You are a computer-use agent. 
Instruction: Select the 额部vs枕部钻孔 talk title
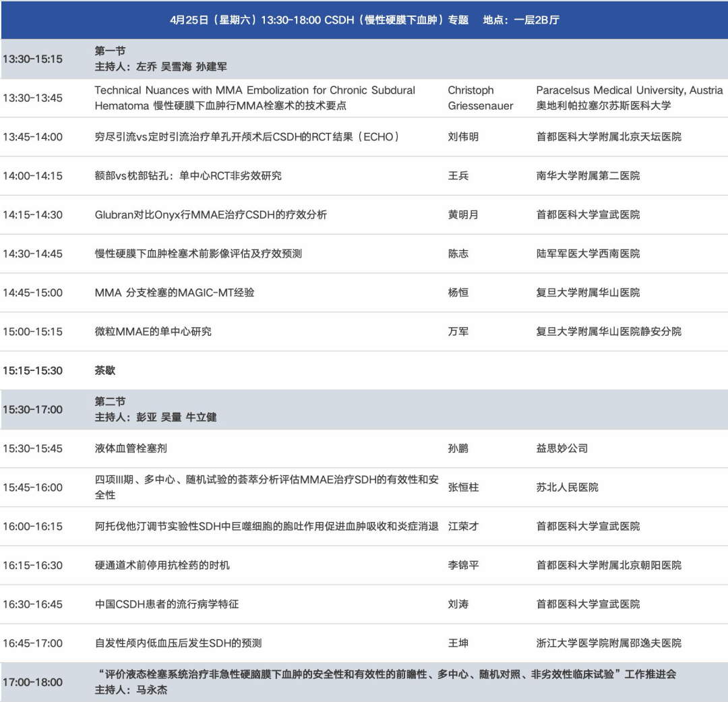pyautogui.click(x=188, y=176)
